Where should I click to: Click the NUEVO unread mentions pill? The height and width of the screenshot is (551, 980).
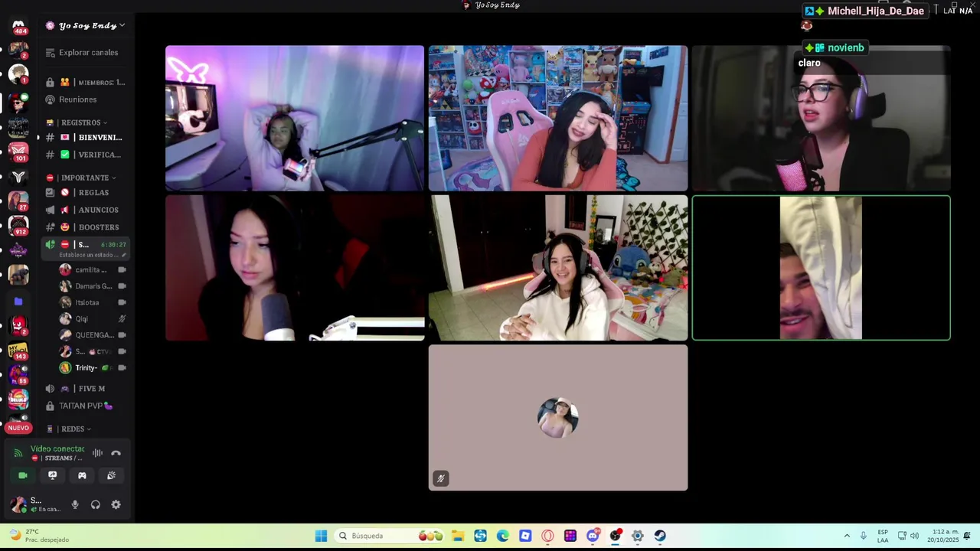point(18,428)
